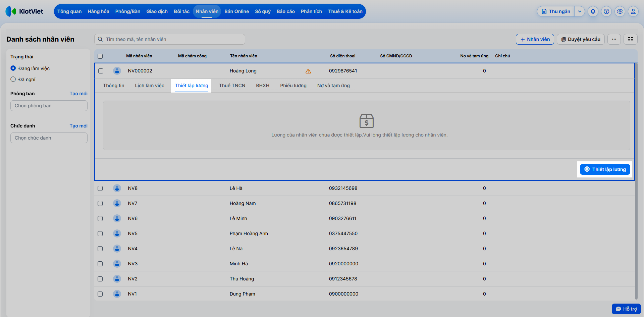This screenshot has height=317, width=644.
Task: Check the box for employee NV2
Action: tap(100, 279)
